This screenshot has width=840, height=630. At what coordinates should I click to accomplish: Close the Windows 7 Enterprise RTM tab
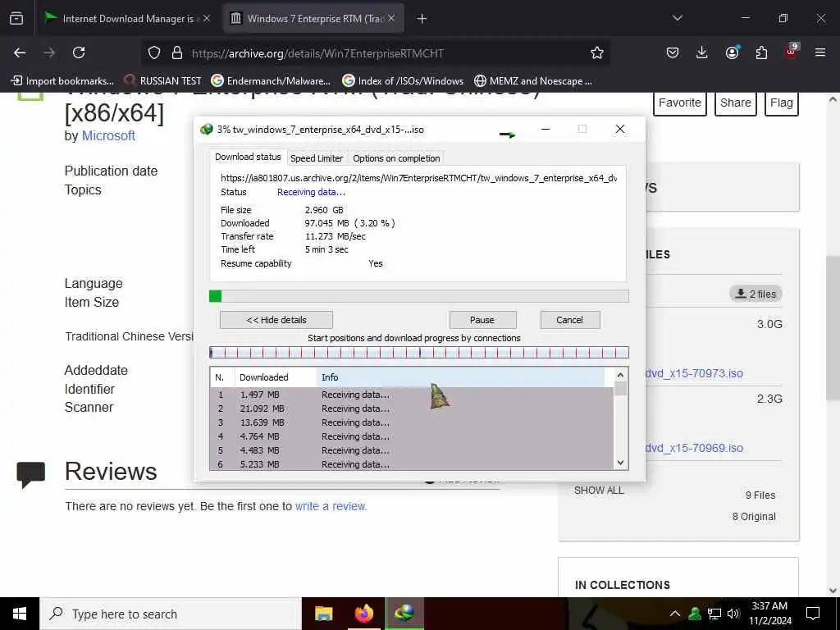391,19
